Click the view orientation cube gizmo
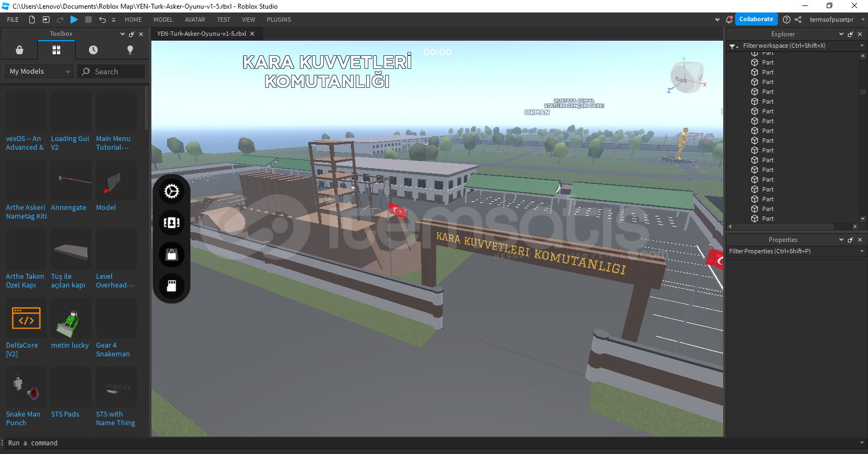Screen dimensions: 868x454 [687, 77]
